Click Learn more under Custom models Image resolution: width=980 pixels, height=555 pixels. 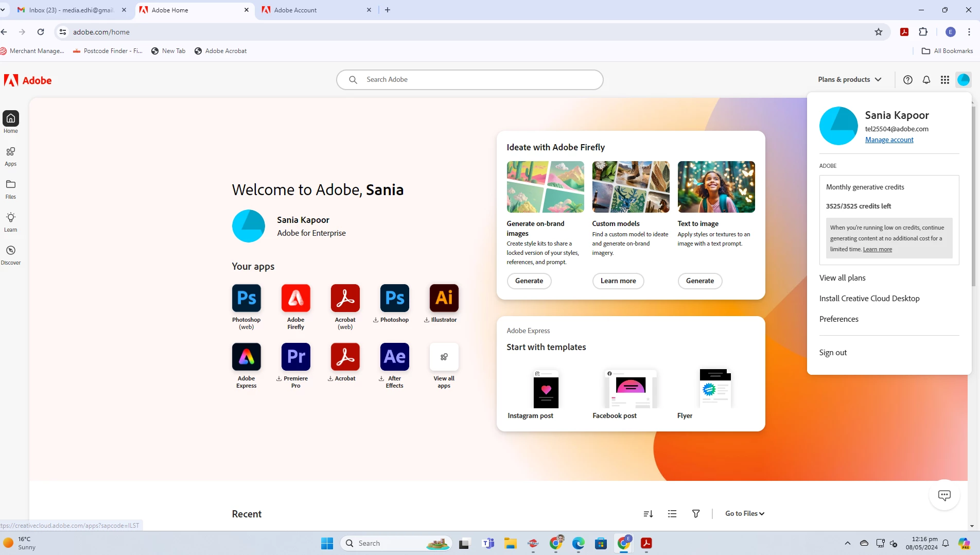(618, 281)
